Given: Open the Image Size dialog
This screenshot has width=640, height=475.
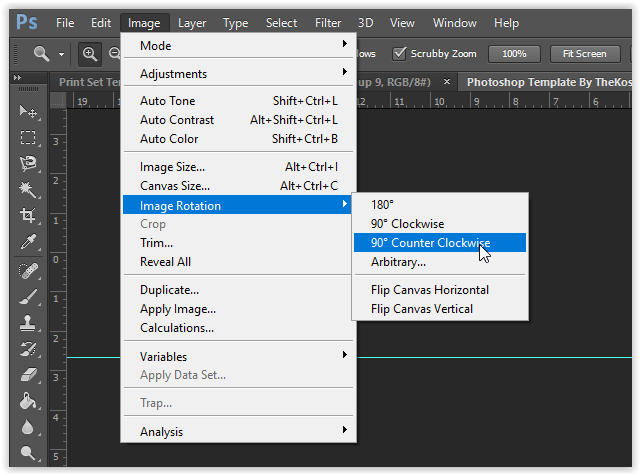Looking at the screenshot, I should coord(239,167).
